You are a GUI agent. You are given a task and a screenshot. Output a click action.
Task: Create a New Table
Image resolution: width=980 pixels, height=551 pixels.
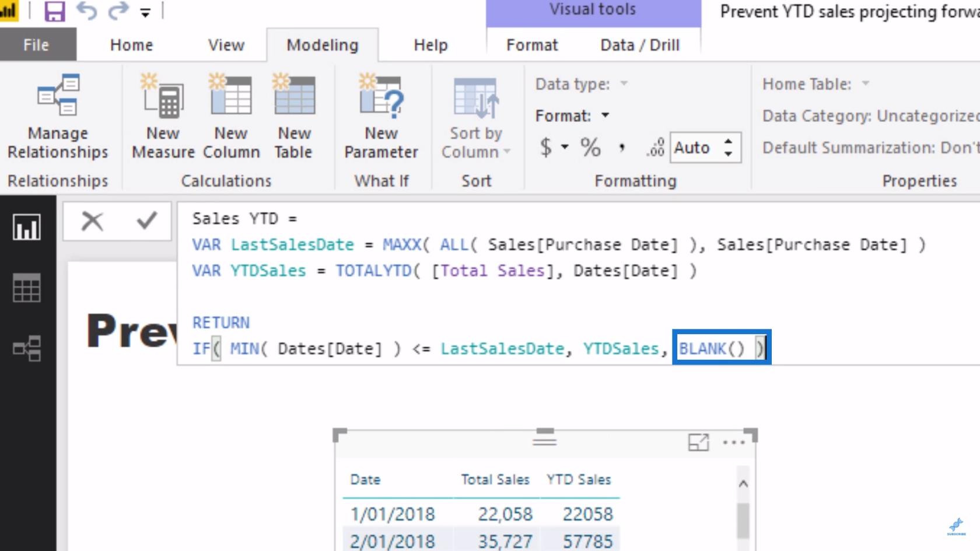coord(294,117)
